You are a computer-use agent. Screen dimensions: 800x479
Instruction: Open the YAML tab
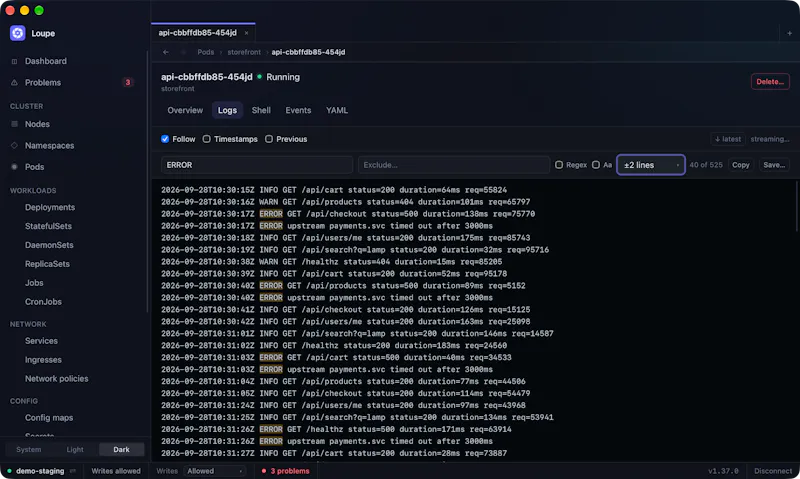tap(337, 110)
